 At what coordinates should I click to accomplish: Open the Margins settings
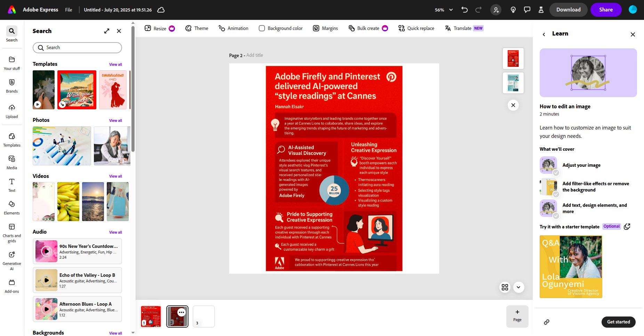click(x=325, y=28)
